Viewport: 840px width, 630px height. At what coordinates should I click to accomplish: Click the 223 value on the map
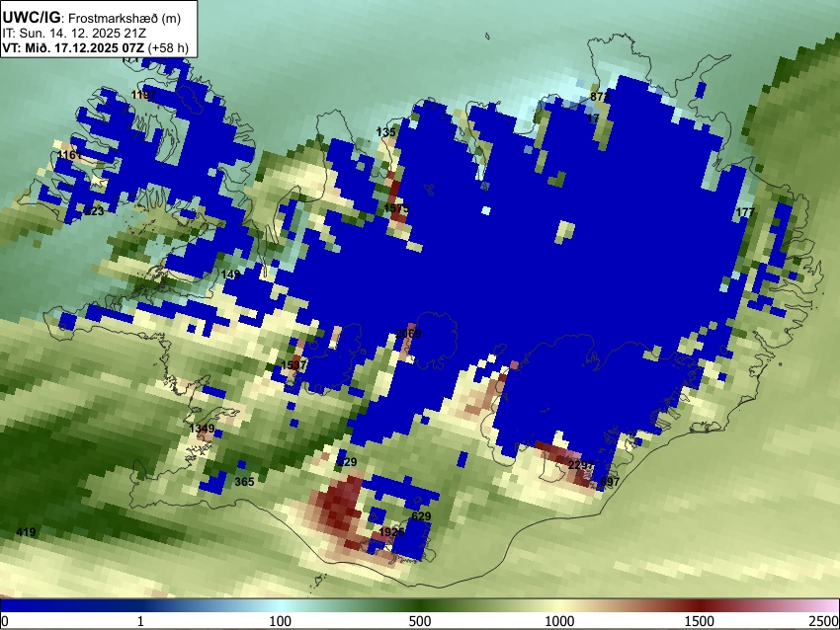pyautogui.click(x=94, y=211)
